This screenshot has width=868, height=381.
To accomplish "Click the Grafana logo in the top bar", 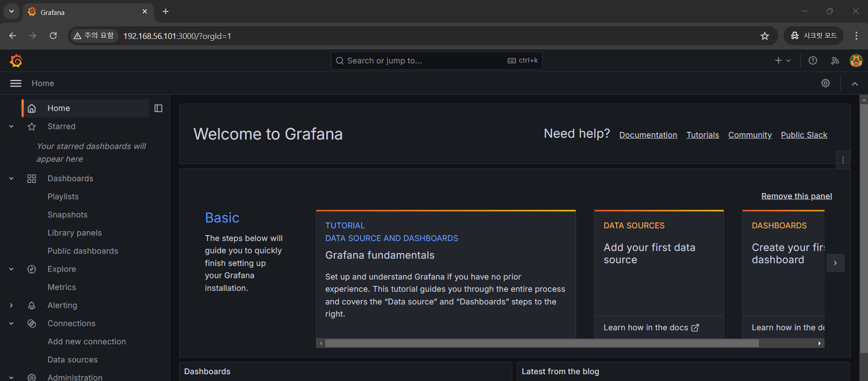I will coord(16,61).
